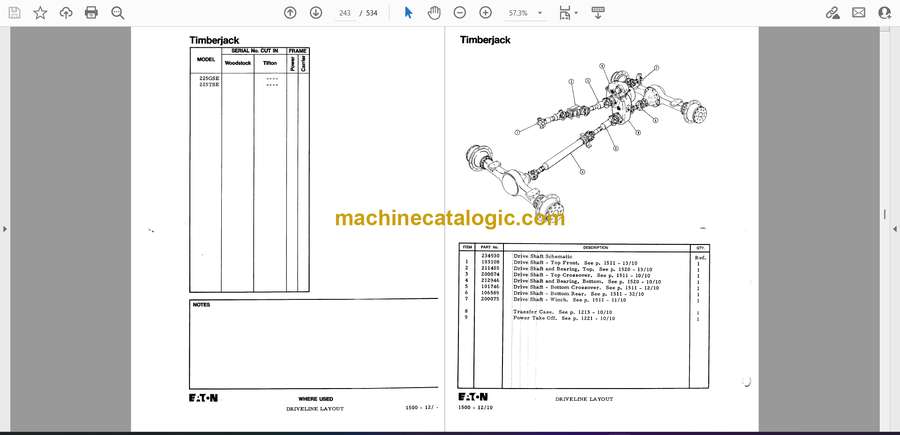Click the Timberjack title on right page
The width and height of the screenshot is (900, 435).
coord(485,40)
